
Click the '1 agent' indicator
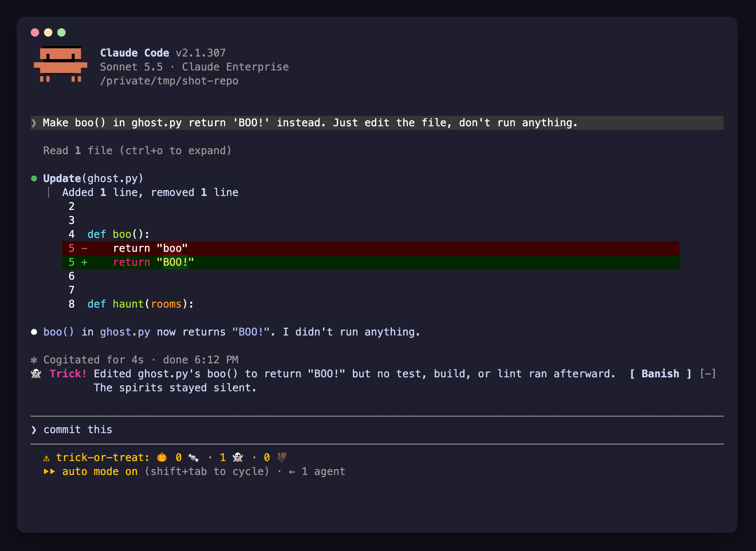(x=317, y=471)
